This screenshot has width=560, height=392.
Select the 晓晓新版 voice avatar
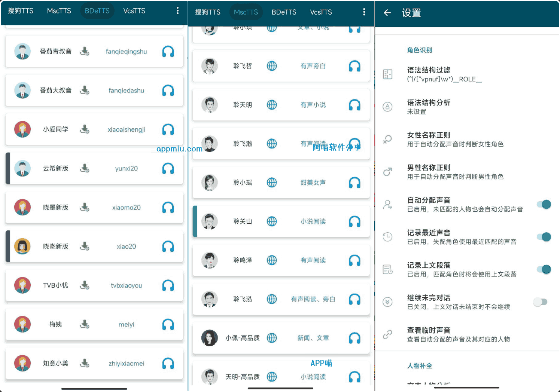click(22, 246)
